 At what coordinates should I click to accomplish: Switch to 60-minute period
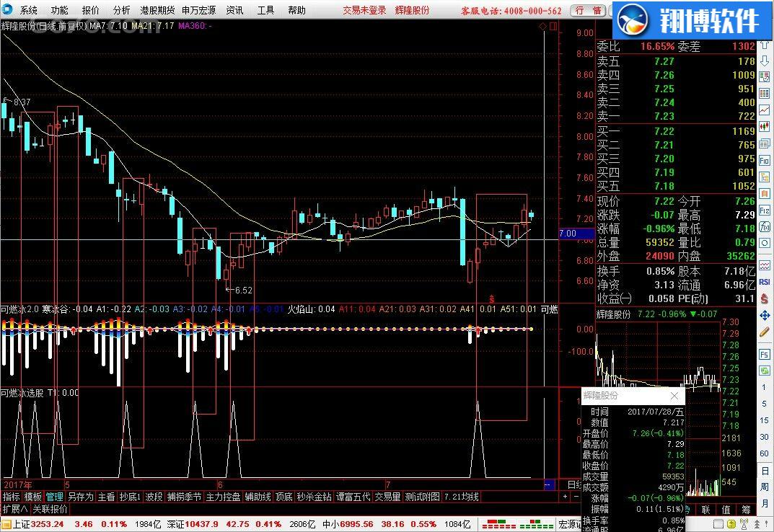click(x=765, y=453)
